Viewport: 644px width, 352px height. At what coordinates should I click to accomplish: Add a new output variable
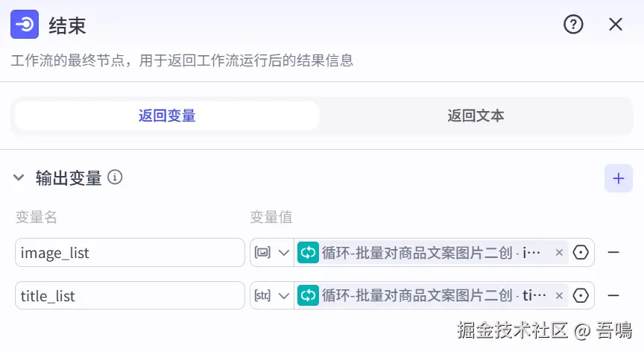click(618, 178)
